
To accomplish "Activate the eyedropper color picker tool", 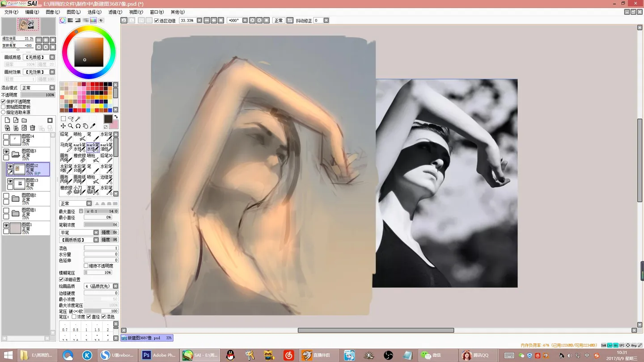I will [x=93, y=126].
